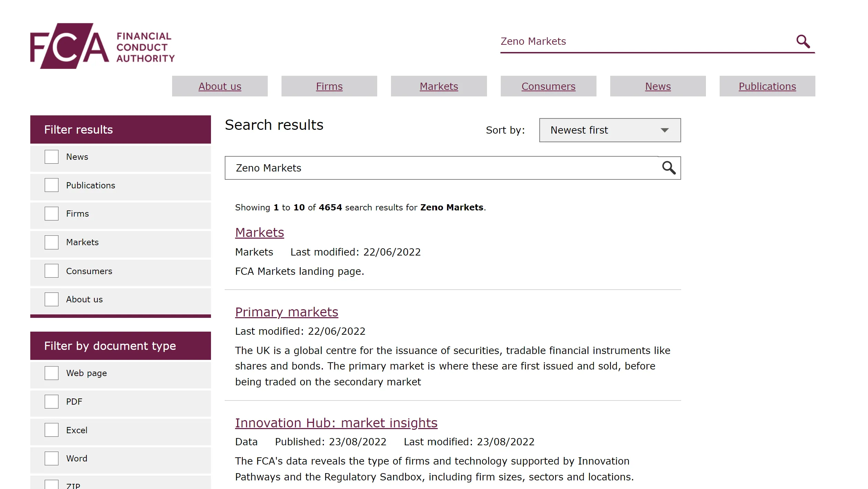Open the Sort by dropdown
This screenshot has height=489, width=868.
coord(610,130)
